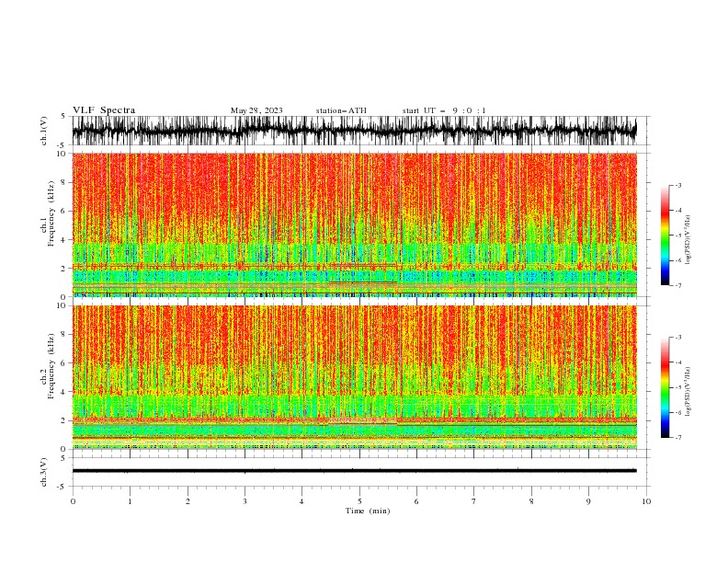This screenshot has width=728, height=563.
Task: Click the "-3" tick on ch.1 colorbar
Action: tap(678, 185)
